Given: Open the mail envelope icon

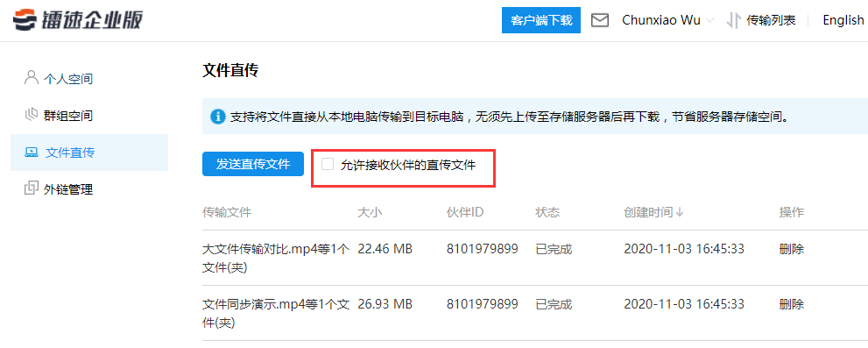Looking at the screenshot, I should (600, 20).
